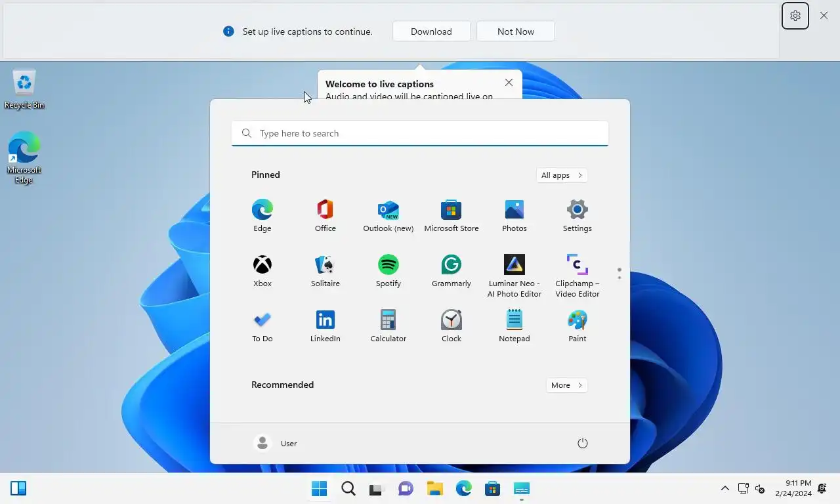Open Outlook (new) from Start menu
The width and height of the screenshot is (840, 504).
pyautogui.click(x=388, y=216)
